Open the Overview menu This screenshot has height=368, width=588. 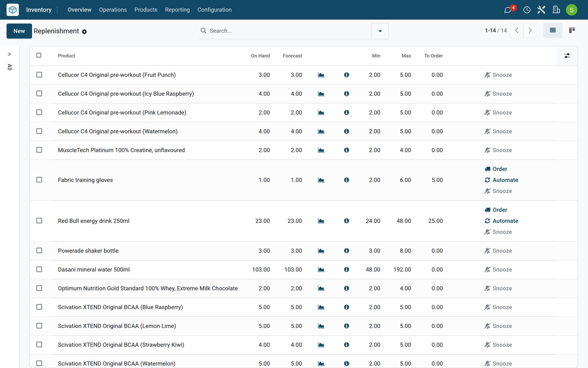coord(79,10)
